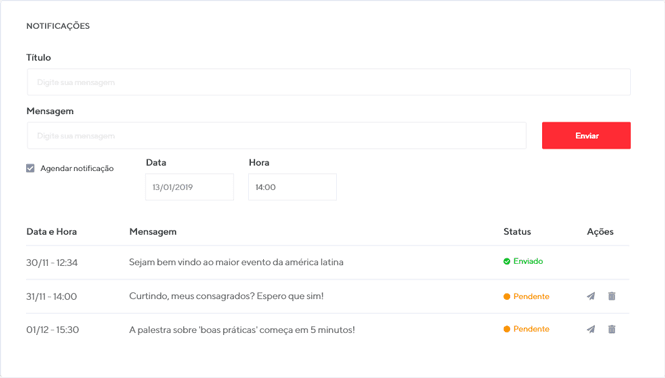Click the Status column header
665x378 pixels.
pos(517,232)
